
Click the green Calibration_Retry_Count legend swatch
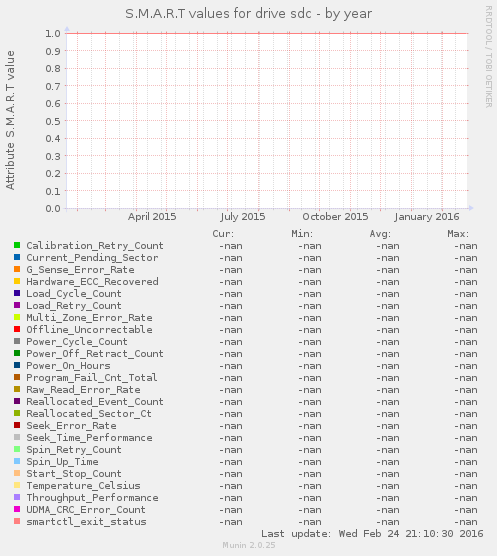17,245
